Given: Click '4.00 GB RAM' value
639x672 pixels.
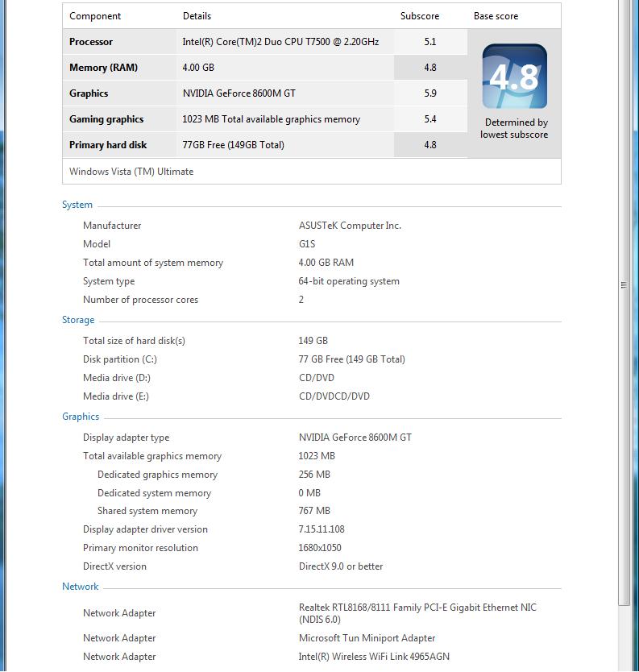Looking at the screenshot, I should point(326,263).
